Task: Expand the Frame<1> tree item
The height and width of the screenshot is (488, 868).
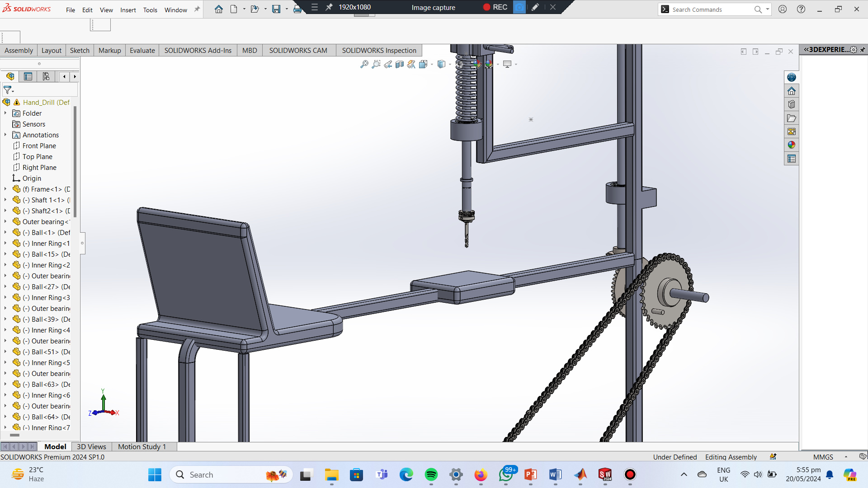Action: pos(5,189)
